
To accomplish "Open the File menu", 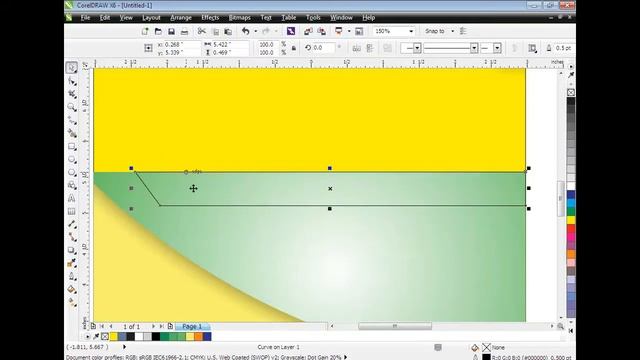I will tap(85, 18).
